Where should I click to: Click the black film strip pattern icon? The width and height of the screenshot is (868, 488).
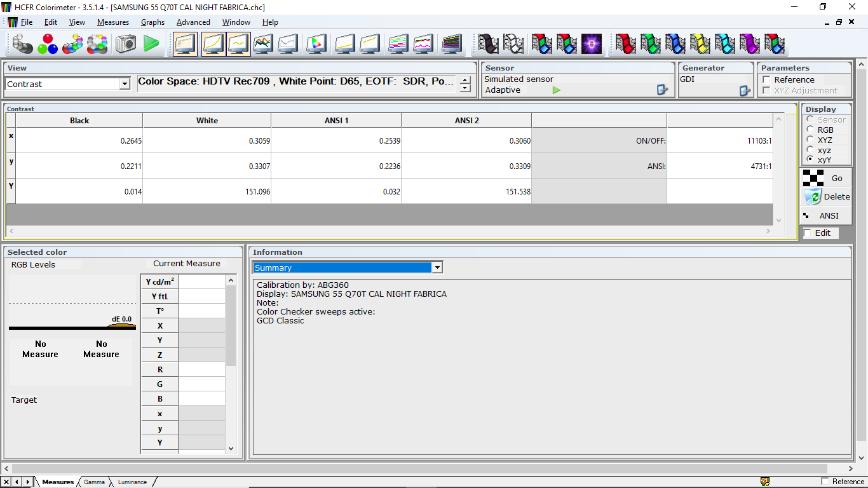click(489, 44)
